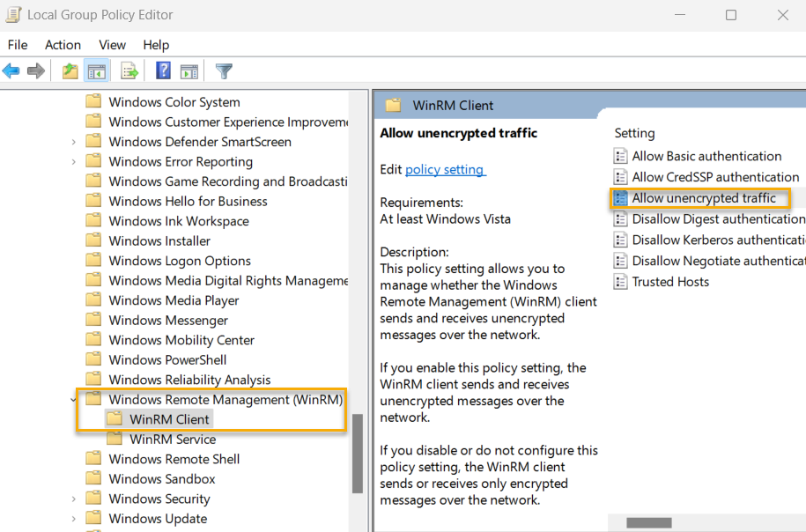Click the Filter funnel icon
The image size is (806, 532).
(226, 70)
